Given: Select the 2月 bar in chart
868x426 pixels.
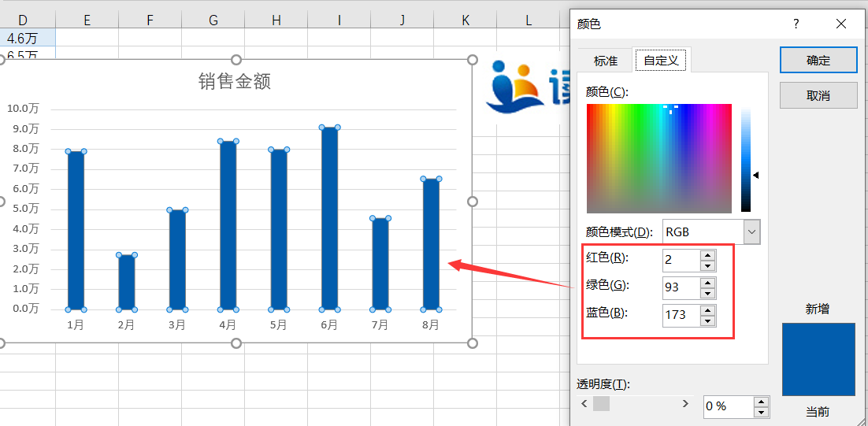Looking at the screenshot, I should pos(127,282).
